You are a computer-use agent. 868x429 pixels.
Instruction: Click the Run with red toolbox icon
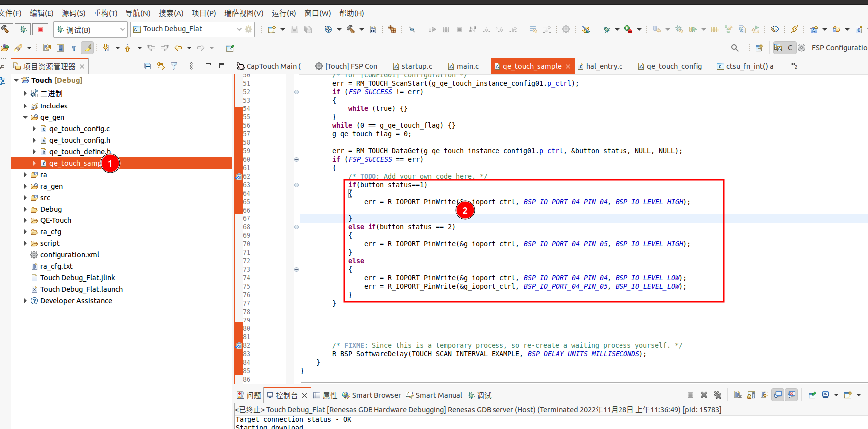tap(628, 29)
